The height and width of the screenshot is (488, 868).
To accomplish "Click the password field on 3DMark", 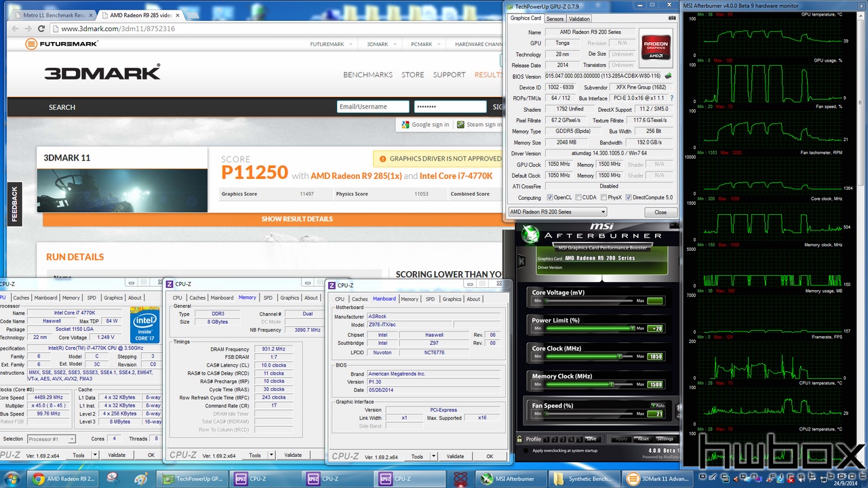I will click(x=450, y=106).
